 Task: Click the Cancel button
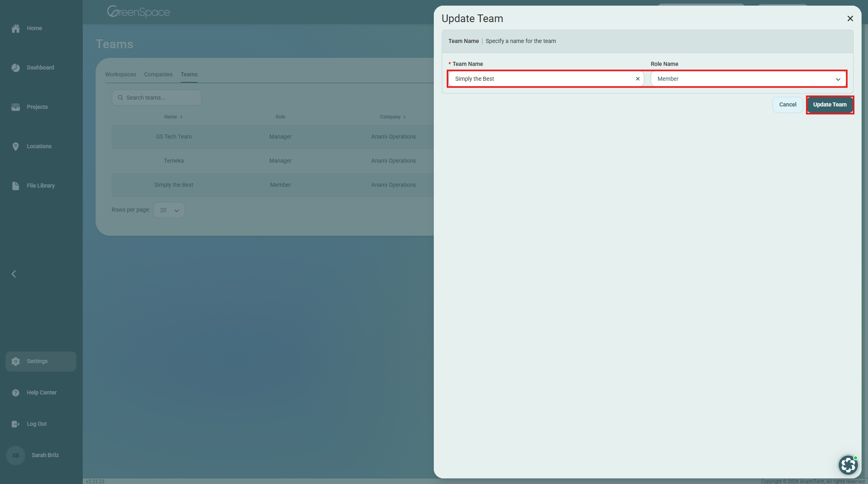coord(787,104)
